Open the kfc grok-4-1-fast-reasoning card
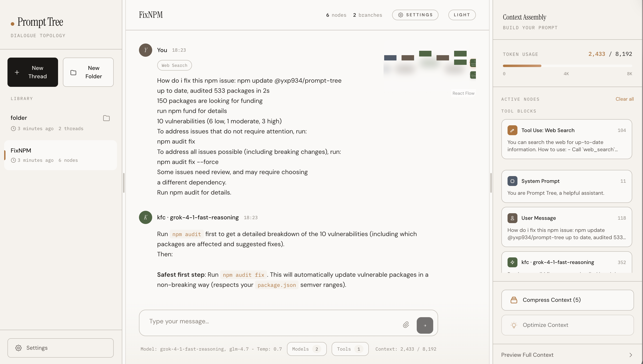The image size is (643, 364). tap(566, 262)
